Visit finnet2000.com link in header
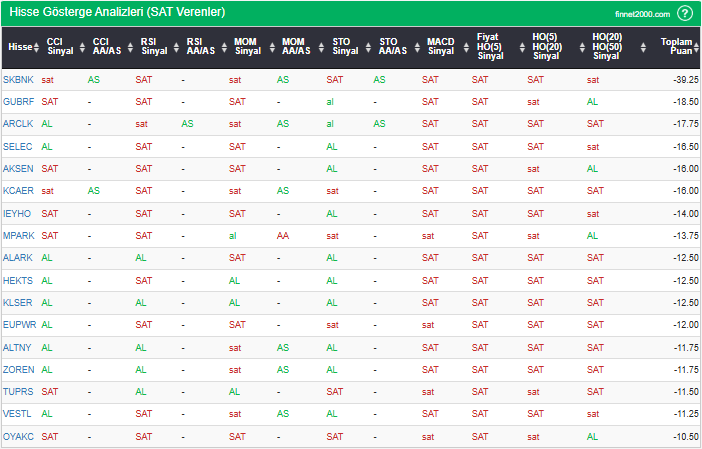 pos(642,14)
